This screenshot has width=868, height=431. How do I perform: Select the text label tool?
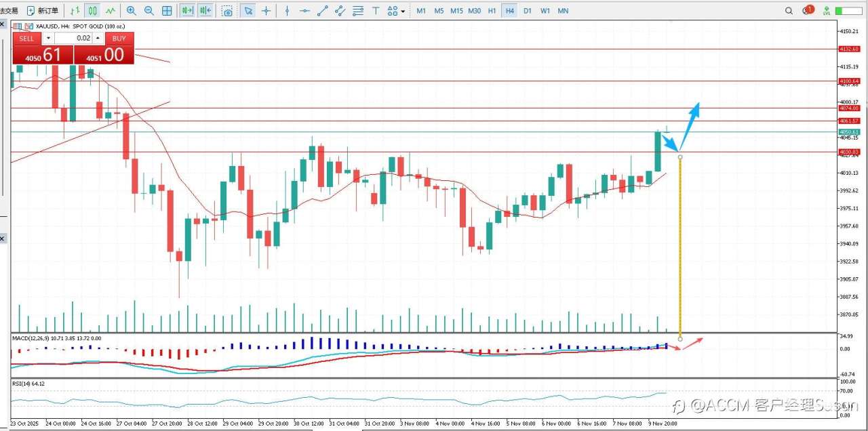(x=376, y=11)
